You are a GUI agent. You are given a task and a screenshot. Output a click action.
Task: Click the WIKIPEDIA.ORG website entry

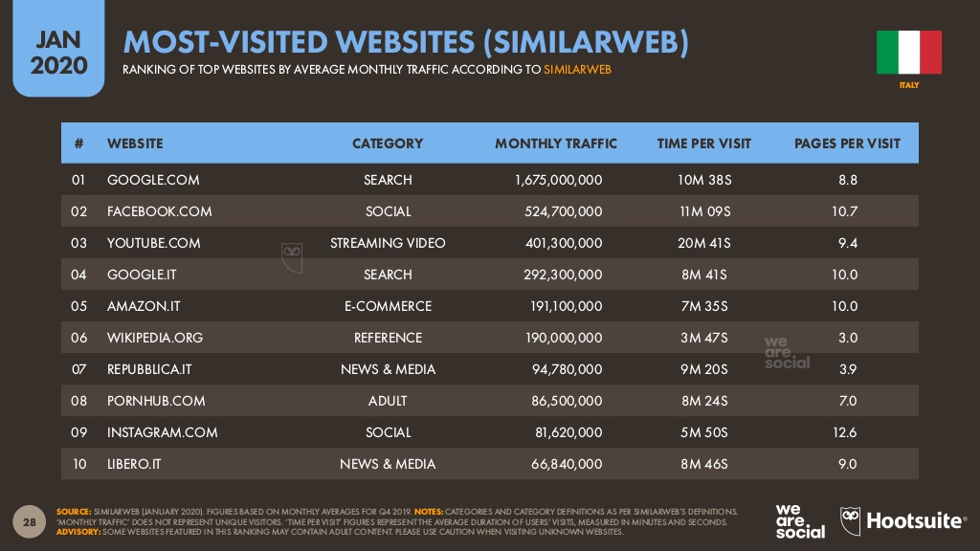(x=155, y=338)
